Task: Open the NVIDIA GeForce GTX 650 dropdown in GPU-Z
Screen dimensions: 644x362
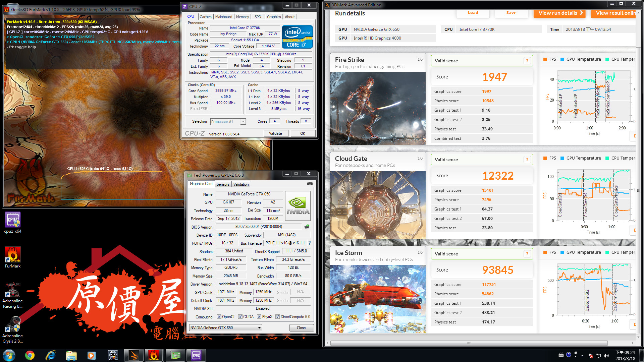Action: click(225, 328)
